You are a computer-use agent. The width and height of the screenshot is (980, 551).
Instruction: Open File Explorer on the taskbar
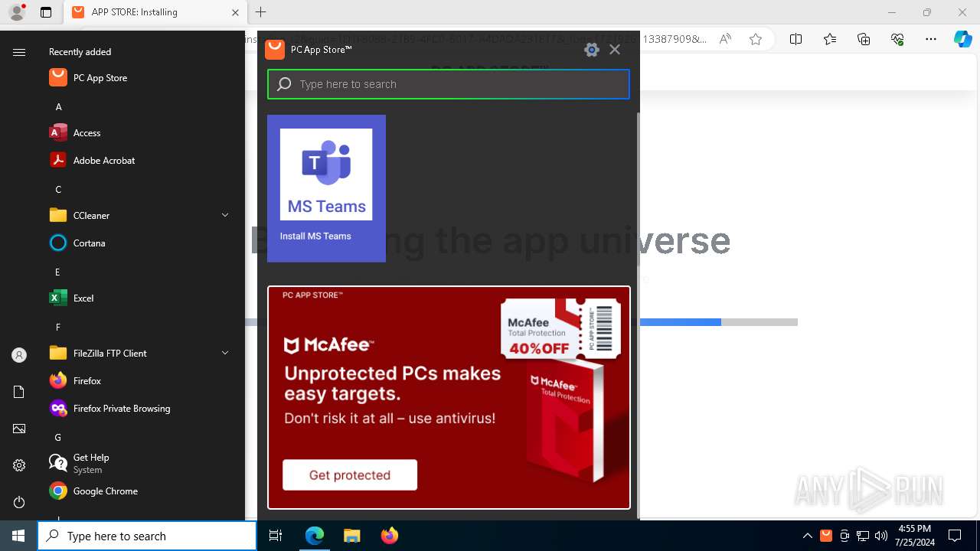pos(351,536)
